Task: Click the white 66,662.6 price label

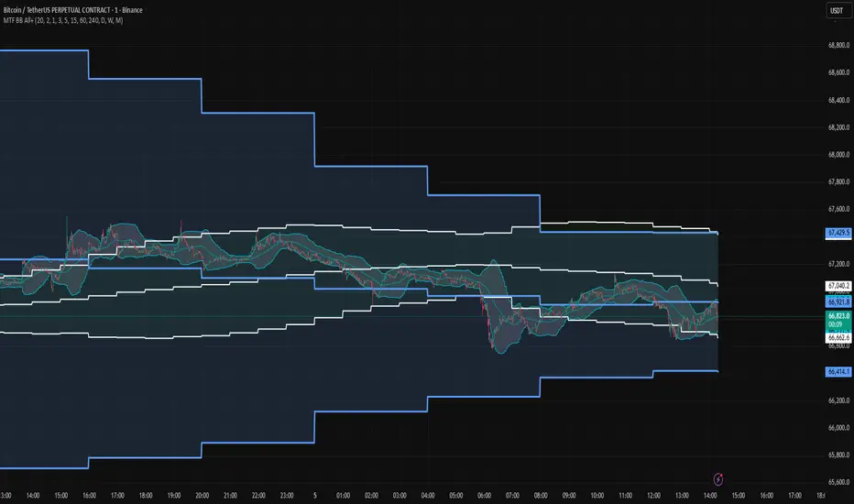Action: click(x=838, y=338)
